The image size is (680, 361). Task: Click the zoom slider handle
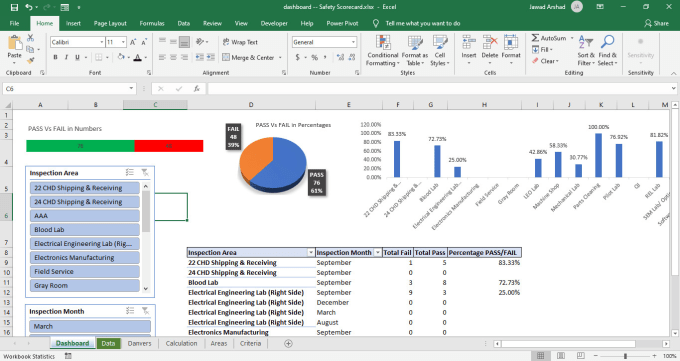[x=625, y=356]
